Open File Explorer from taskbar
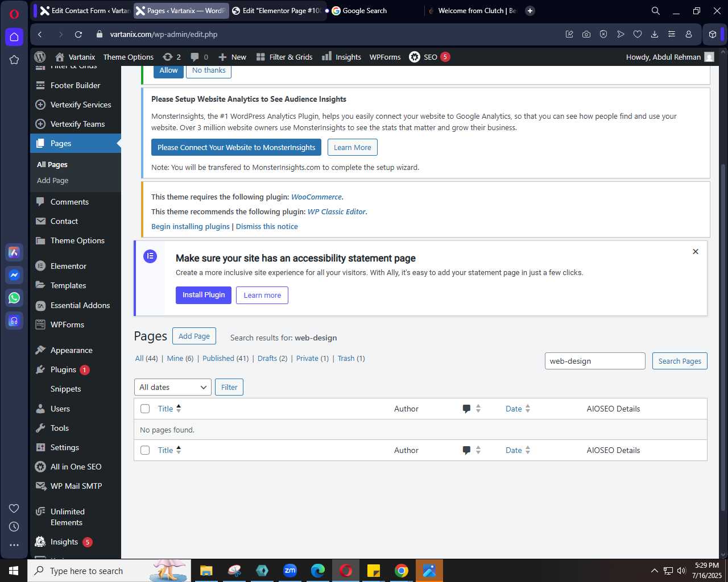728x582 pixels. tap(206, 571)
